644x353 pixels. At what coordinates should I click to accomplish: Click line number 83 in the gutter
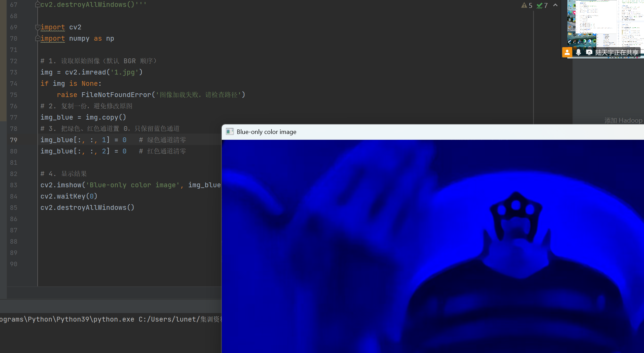pyautogui.click(x=14, y=185)
